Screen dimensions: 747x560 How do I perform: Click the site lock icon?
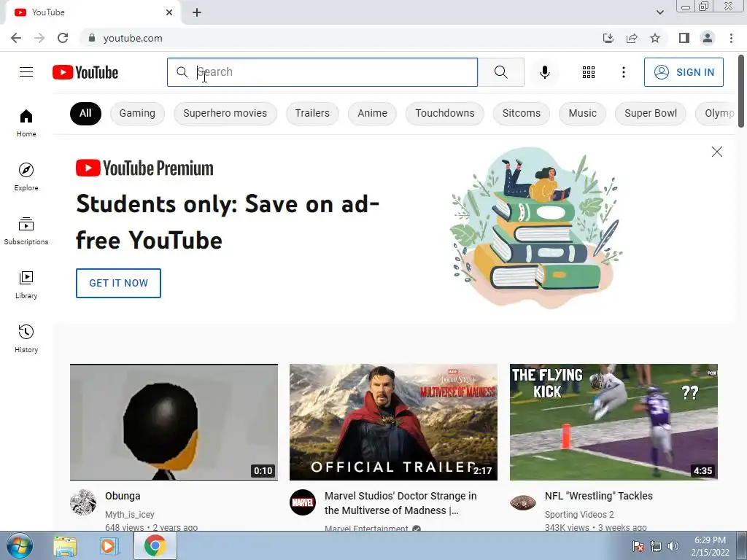(91, 38)
